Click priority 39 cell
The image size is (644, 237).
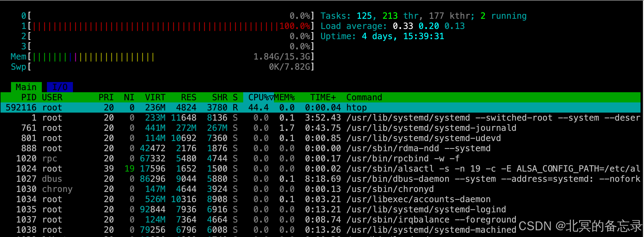pos(109,169)
